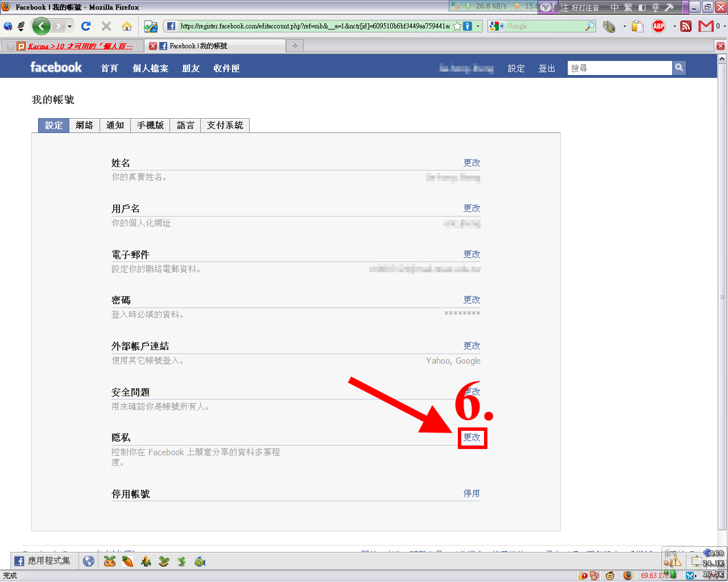
Task: Click the clipboard paste toolbar icon
Action: [x=638, y=26]
